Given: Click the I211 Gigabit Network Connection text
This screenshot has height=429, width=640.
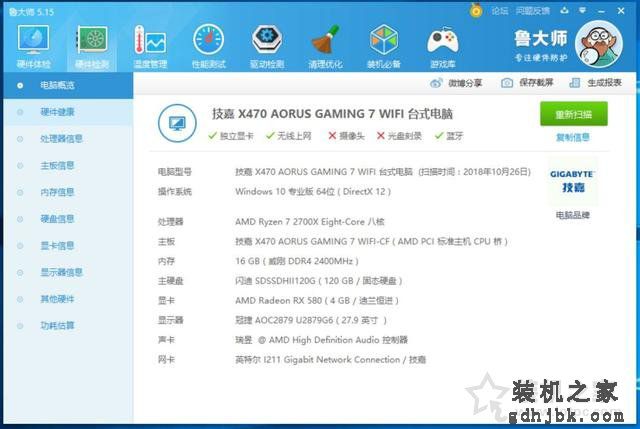Looking at the screenshot, I should (331, 360).
